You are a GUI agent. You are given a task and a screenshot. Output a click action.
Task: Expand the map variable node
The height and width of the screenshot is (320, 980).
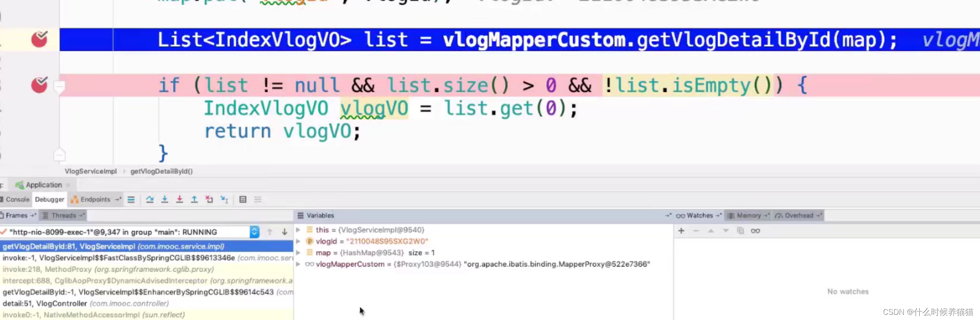point(298,253)
